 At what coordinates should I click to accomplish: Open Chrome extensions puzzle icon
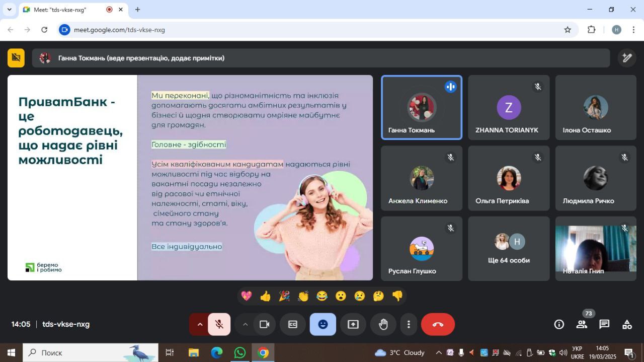tap(592, 30)
